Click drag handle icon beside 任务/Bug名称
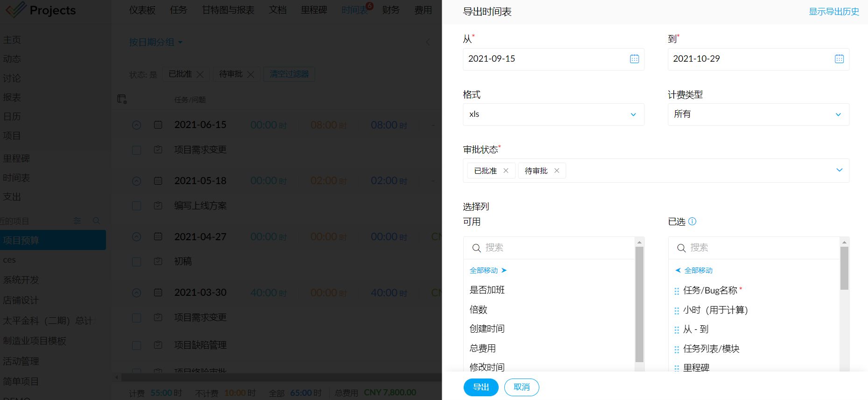868x400 pixels. click(677, 291)
